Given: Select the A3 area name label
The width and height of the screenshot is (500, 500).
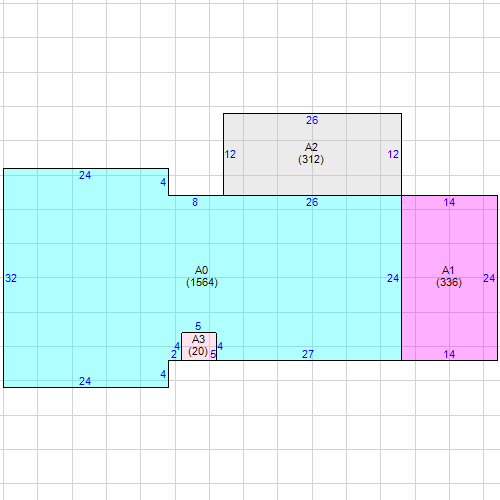Looking at the screenshot, I should (x=198, y=339).
